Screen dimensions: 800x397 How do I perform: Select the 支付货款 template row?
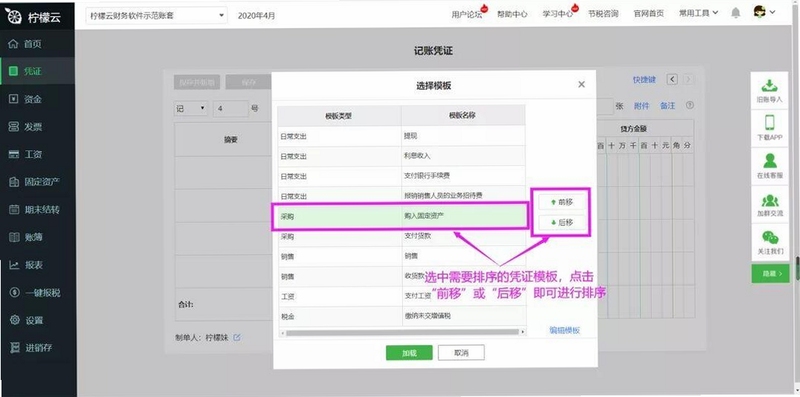(402, 236)
